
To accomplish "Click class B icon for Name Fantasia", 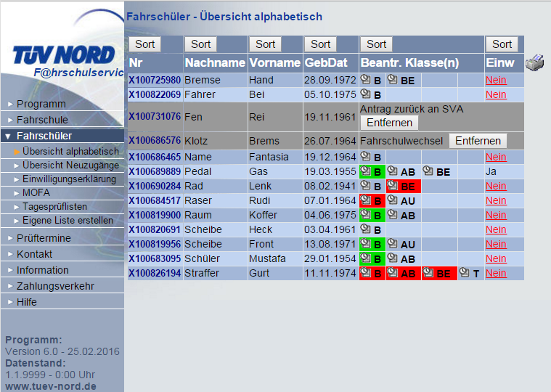I will (x=366, y=156).
